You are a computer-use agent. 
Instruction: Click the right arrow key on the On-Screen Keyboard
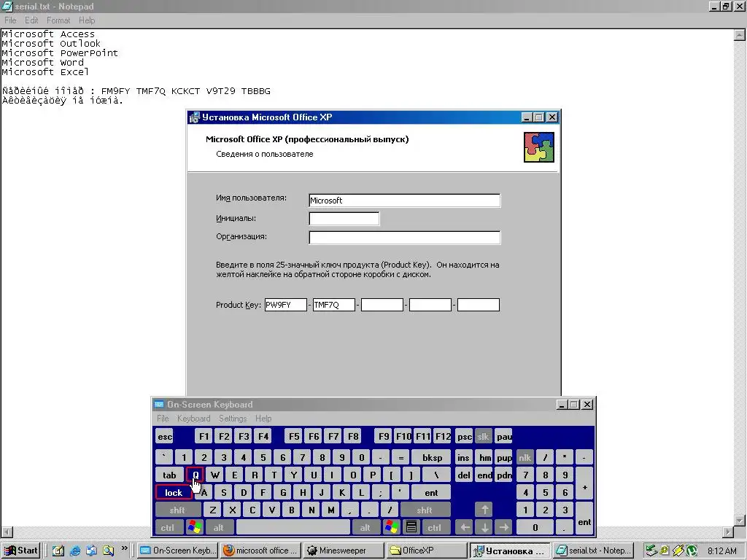(x=504, y=528)
